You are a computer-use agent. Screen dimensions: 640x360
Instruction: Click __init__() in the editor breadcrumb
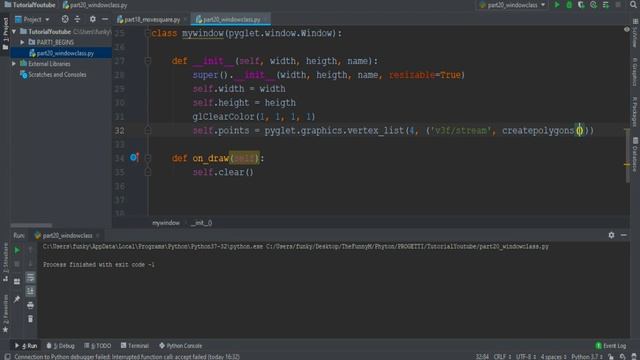click(x=202, y=223)
